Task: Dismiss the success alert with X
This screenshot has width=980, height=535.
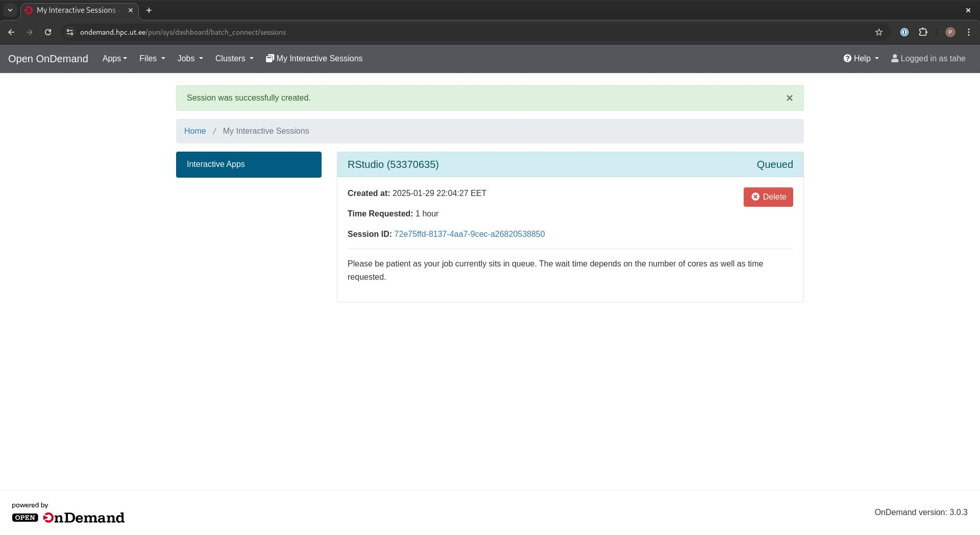Action: pyautogui.click(x=790, y=98)
